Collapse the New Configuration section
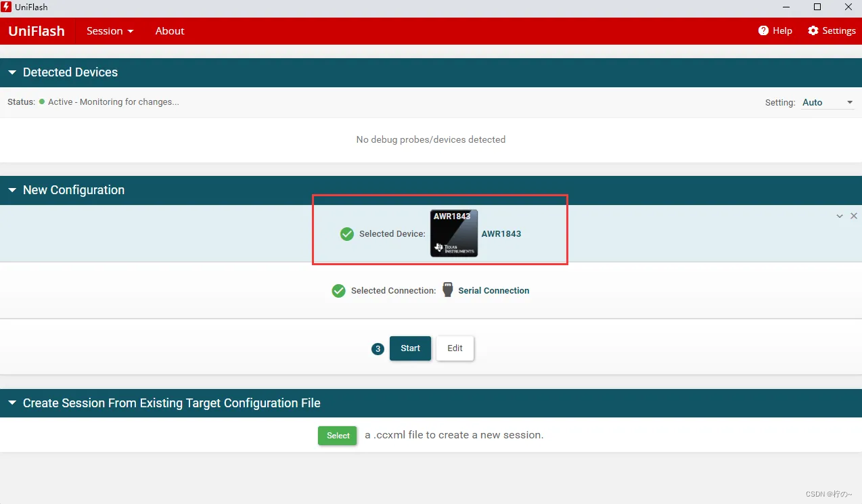 (12, 190)
